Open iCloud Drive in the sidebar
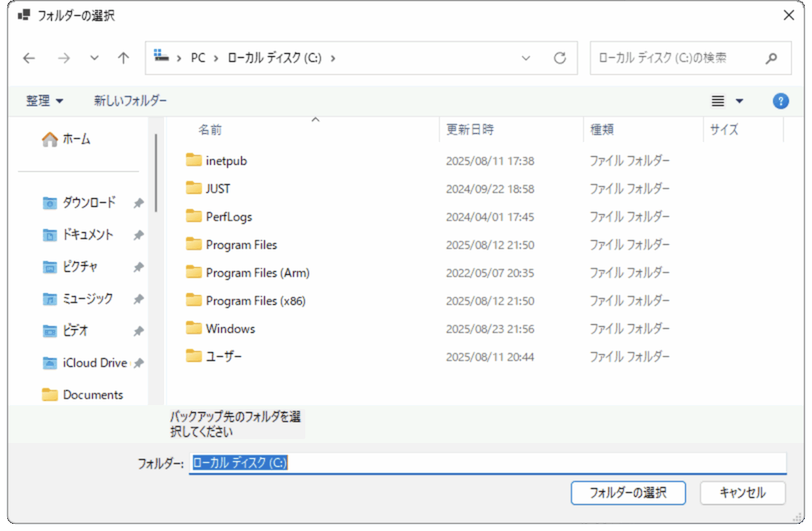This screenshot has height=531, width=812. click(92, 362)
